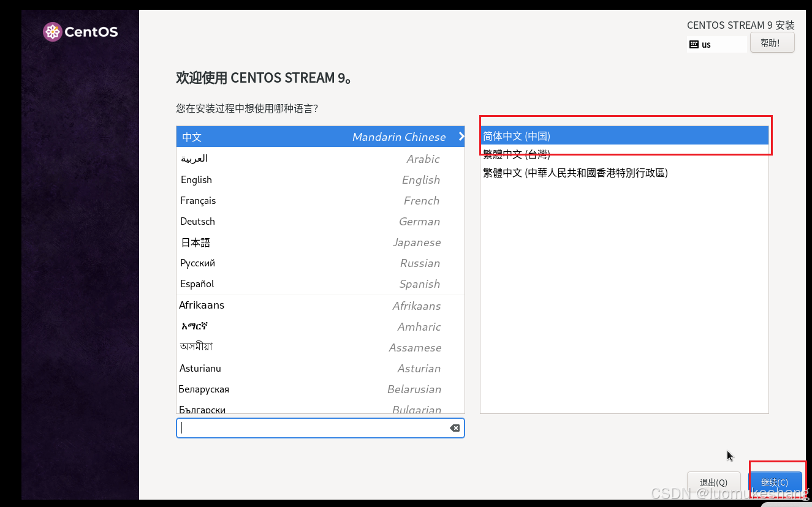Select Asturianu Asturian language row
This screenshot has width=812, height=507.
pos(321,368)
